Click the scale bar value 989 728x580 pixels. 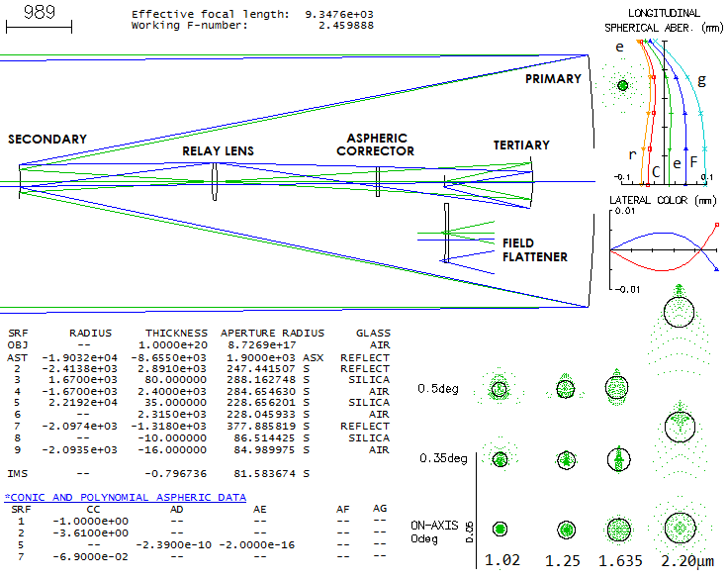(x=40, y=12)
